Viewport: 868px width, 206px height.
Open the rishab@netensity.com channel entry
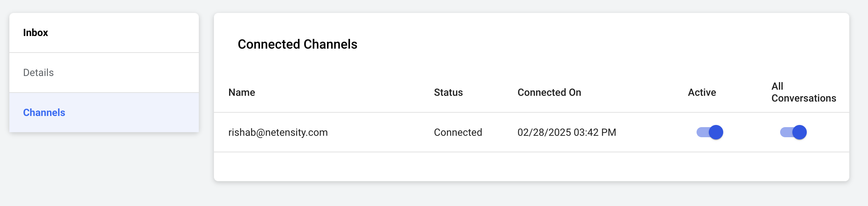coord(278,133)
